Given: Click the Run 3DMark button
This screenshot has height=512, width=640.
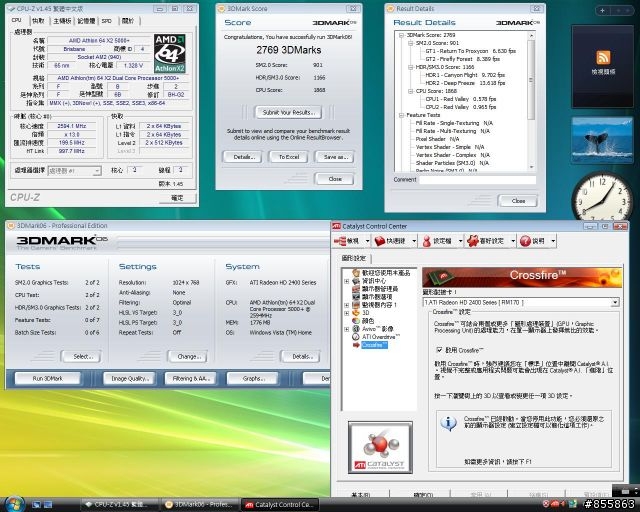Looking at the screenshot, I should click(x=47, y=378).
